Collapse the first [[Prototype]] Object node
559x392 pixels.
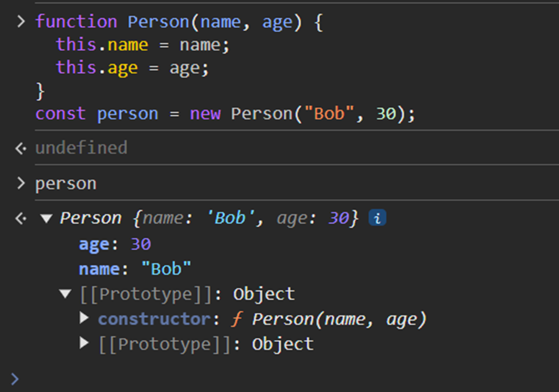click(65, 294)
